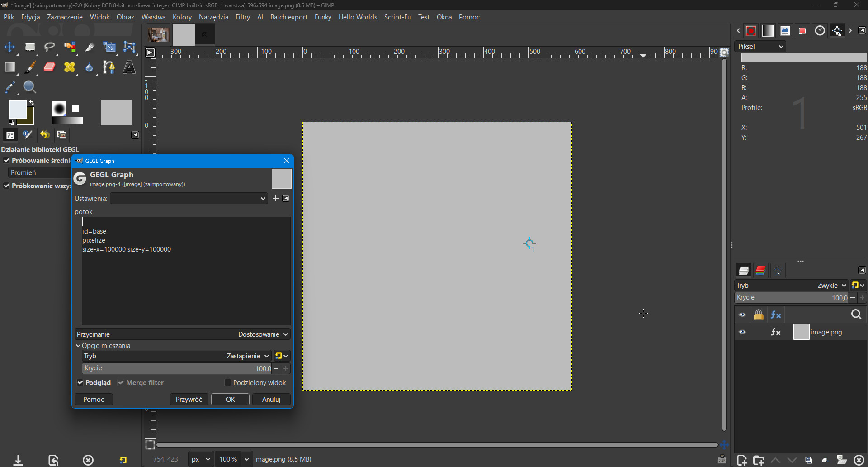The height and width of the screenshot is (467, 868).
Task: Click the Krycie slider in GEGL Graph dialog
Action: coord(176,368)
